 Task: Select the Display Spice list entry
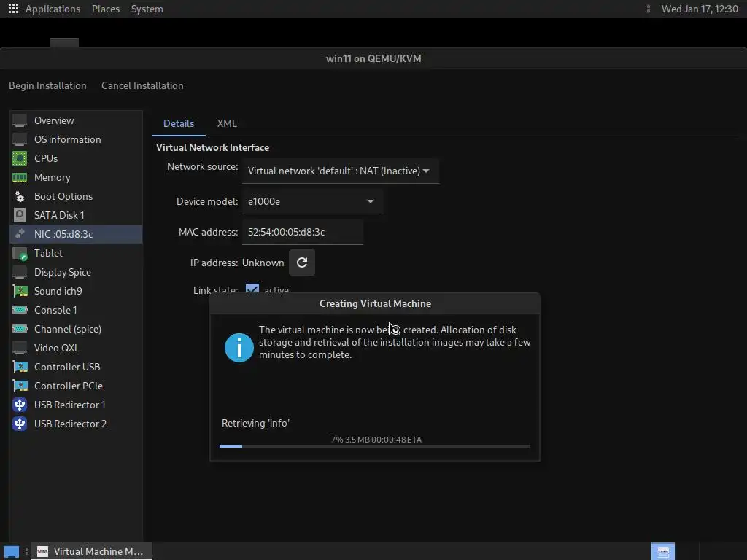76,273
